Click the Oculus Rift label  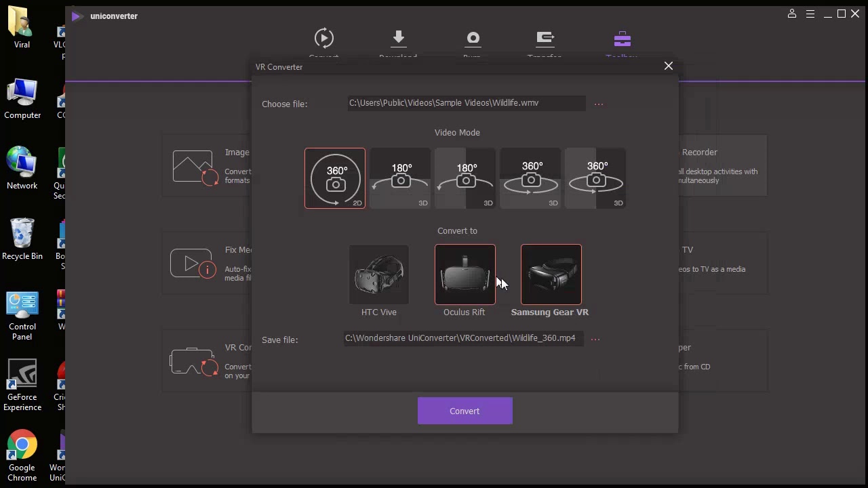pos(465,312)
